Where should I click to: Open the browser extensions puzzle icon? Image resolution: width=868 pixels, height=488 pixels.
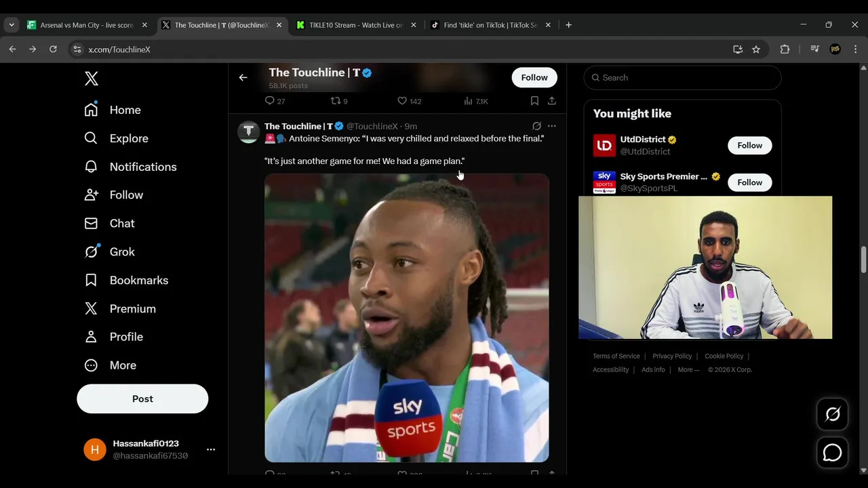coord(785,49)
